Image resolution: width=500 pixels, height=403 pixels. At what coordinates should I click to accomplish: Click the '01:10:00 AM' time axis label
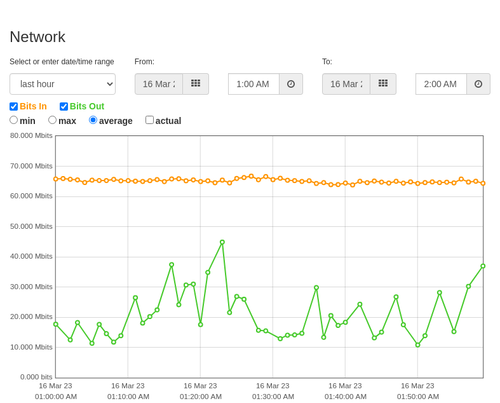128,397
